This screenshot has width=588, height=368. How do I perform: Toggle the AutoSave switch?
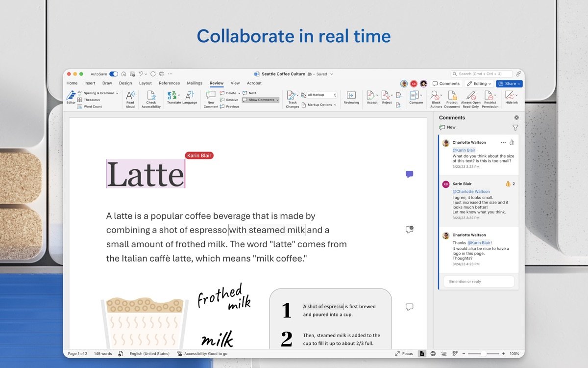(x=113, y=74)
